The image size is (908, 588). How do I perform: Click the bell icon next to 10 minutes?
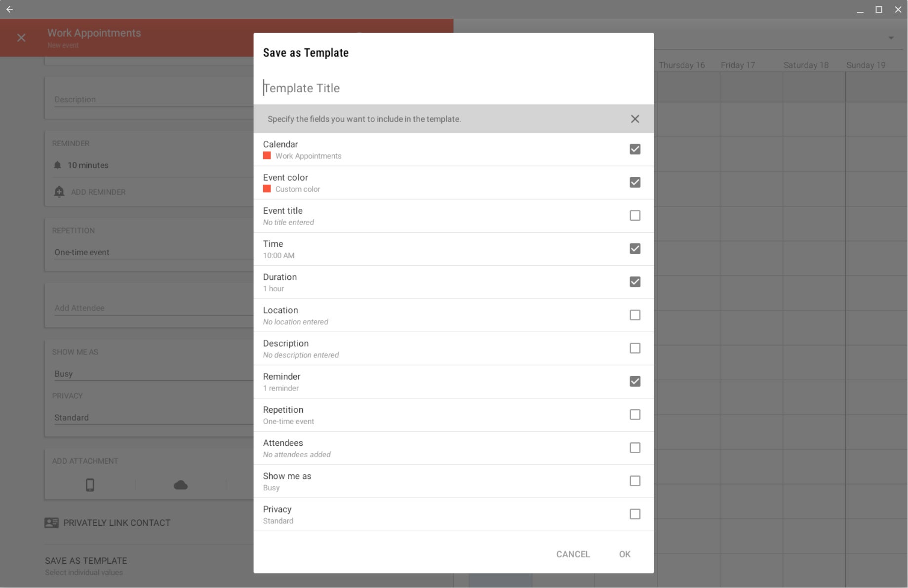click(x=57, y=165)
